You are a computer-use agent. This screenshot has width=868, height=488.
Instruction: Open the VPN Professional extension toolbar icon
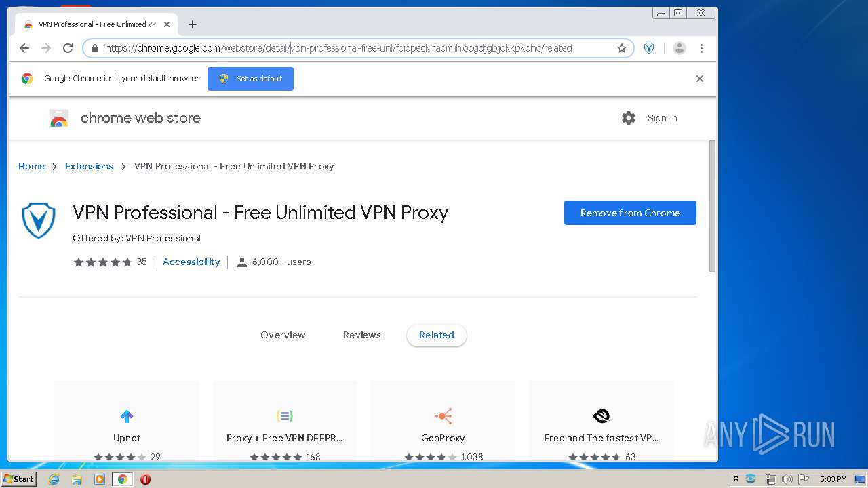click(x=649, y=48)
